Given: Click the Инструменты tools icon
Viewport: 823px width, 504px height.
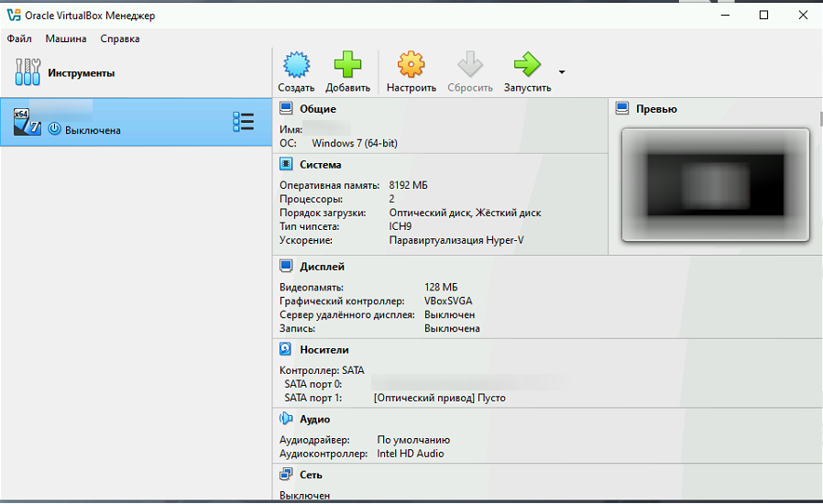Looking at the screenshot, I should tap(27, 72).
